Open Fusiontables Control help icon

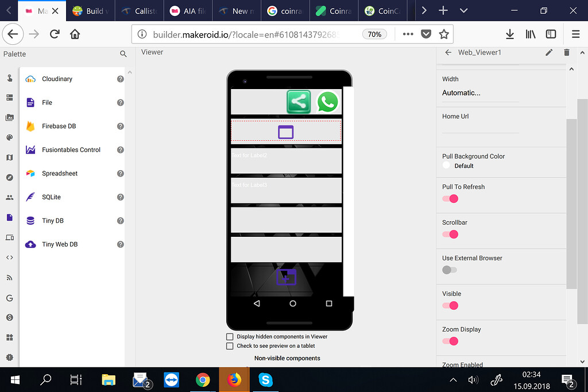pos(121,150)
